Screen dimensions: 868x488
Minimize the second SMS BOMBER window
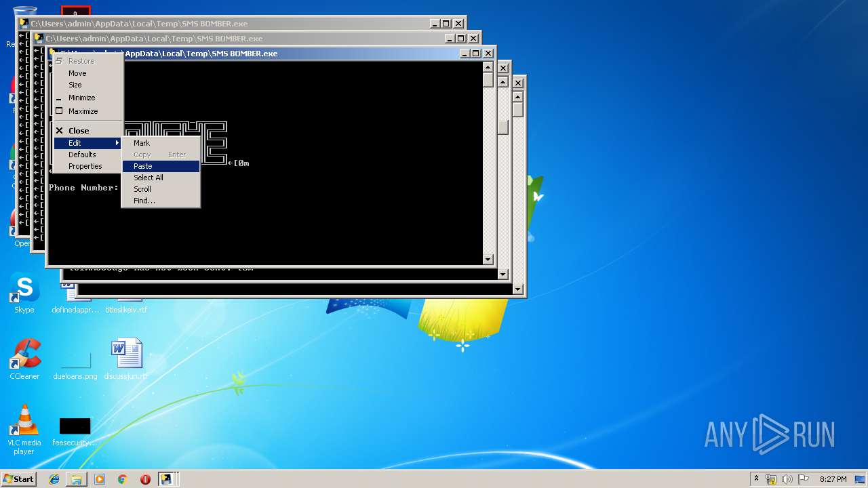[450, 39]
